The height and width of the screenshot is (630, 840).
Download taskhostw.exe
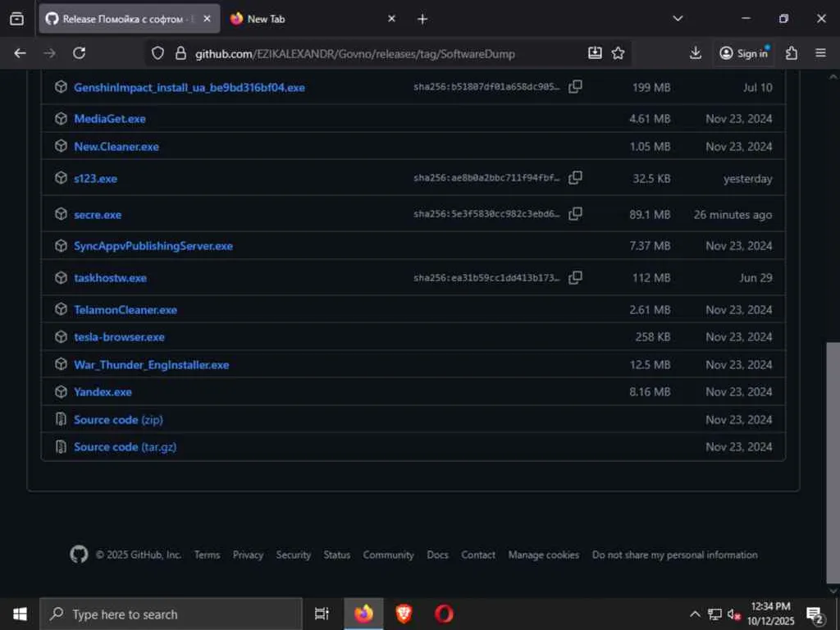(111, 277)
